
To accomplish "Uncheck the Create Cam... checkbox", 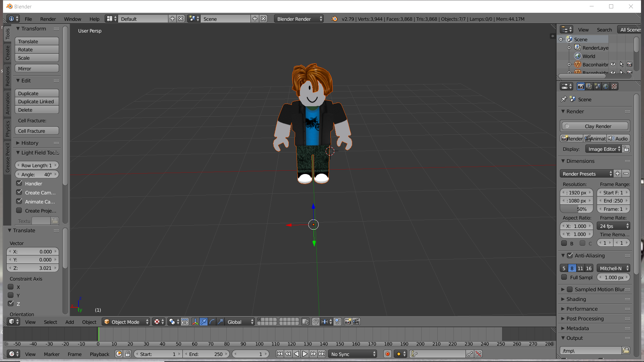I will [19, 192].
